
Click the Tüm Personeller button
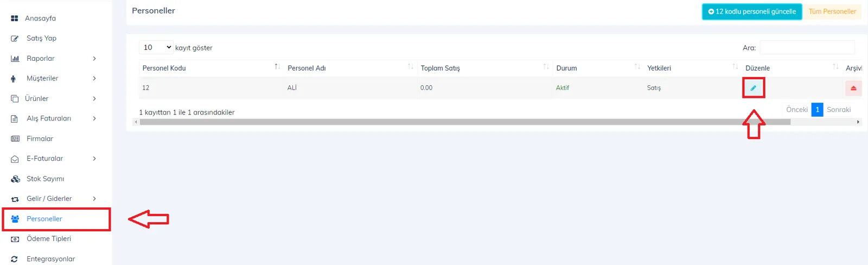click(x=832, y=11)
